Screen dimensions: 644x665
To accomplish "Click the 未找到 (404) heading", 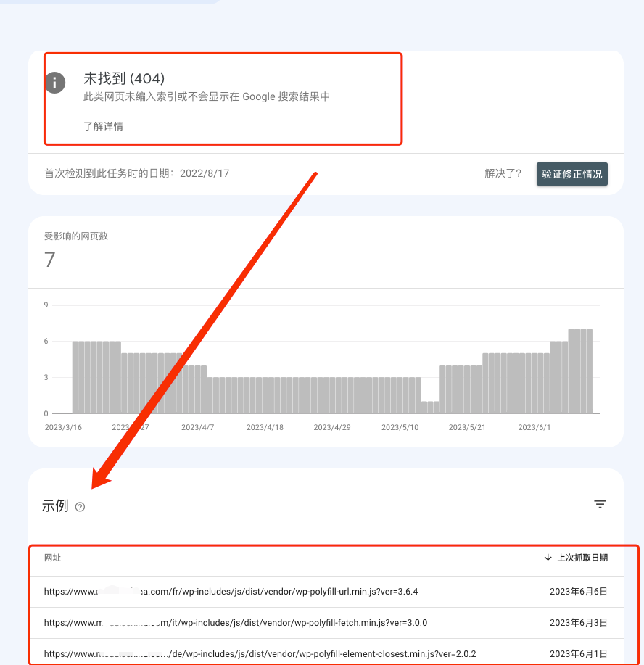I will [x=124, y=78].
